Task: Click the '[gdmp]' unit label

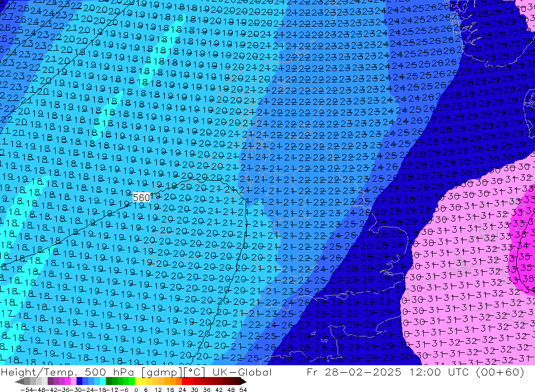Action: (160, 372)
